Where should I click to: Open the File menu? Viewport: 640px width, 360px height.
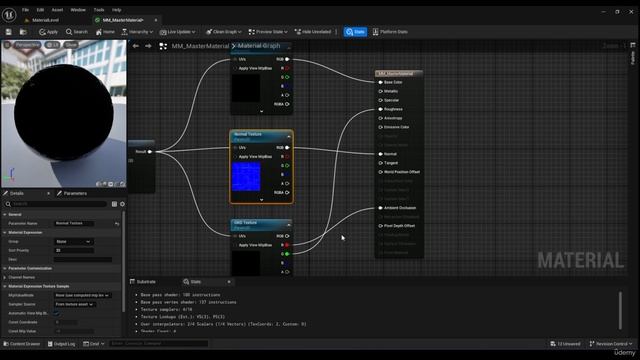25,10
